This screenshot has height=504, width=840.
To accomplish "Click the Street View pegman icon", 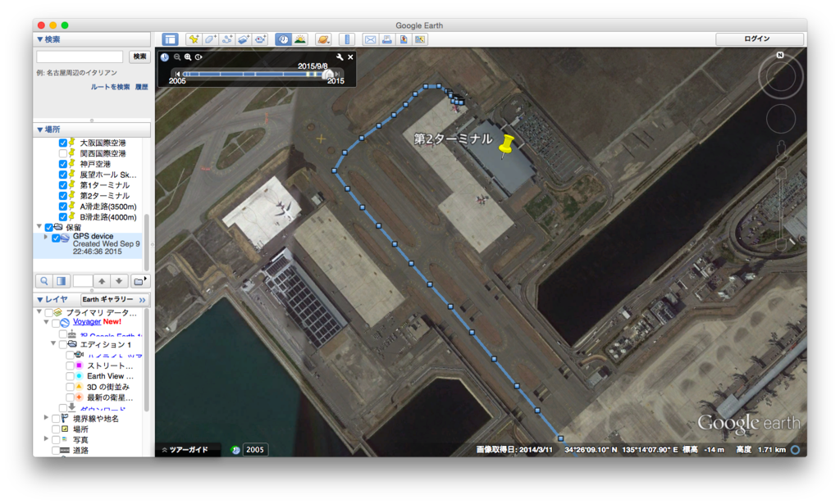I will 781,151.
